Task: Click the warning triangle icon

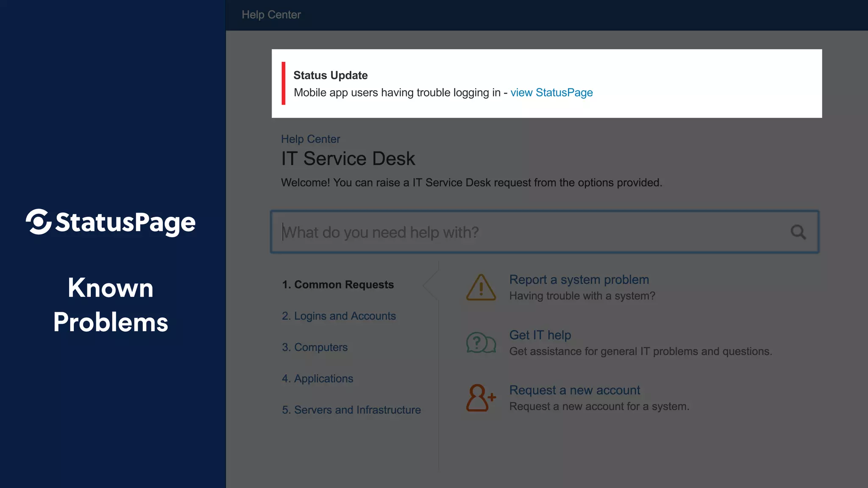Action: click(x=481, y=287)
